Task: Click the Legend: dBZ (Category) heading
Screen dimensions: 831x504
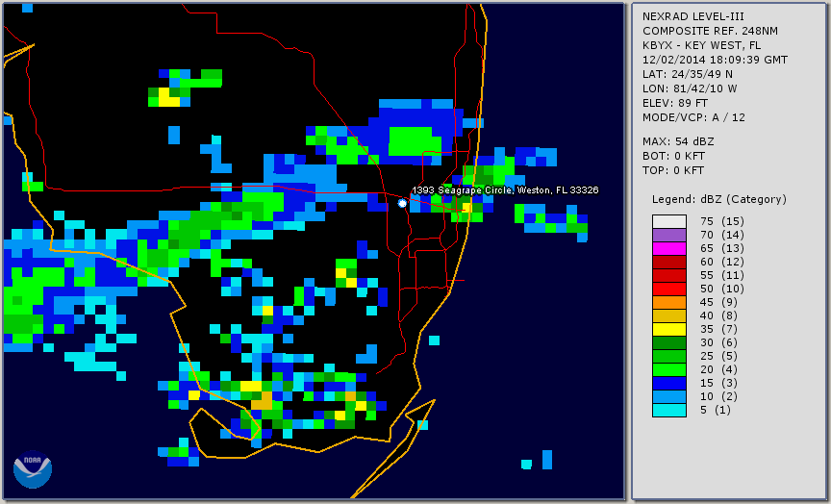Action: (x=719, y=199)
